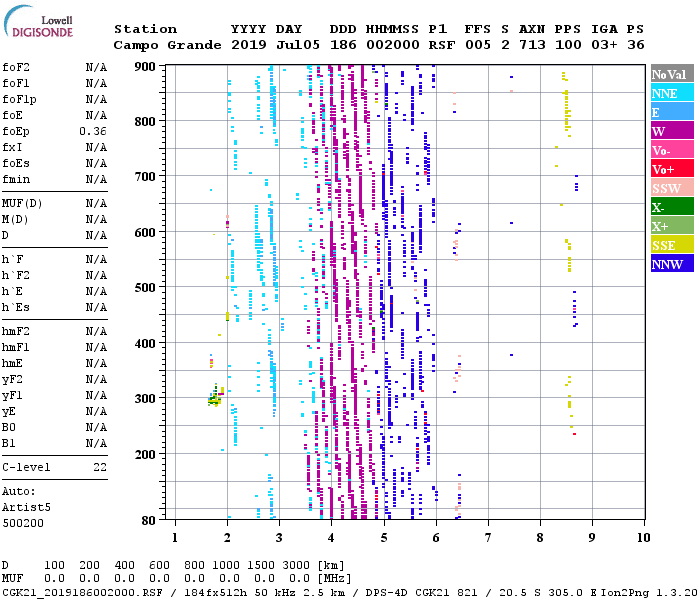Click the foEs parameter label
The image size is (700, 600).
[16, 163]
